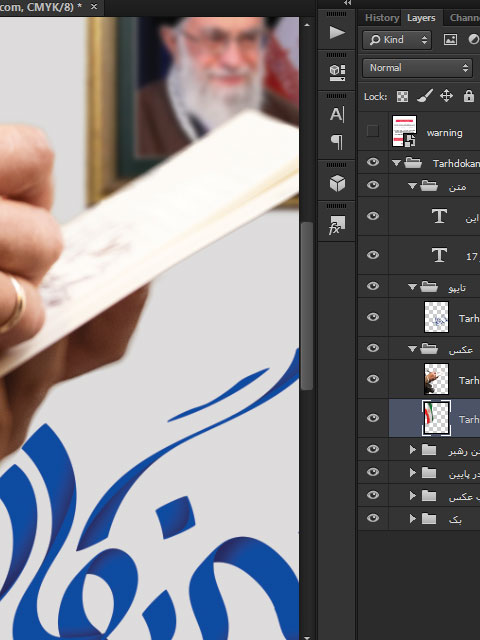Hide the '17' text layer

373,255
